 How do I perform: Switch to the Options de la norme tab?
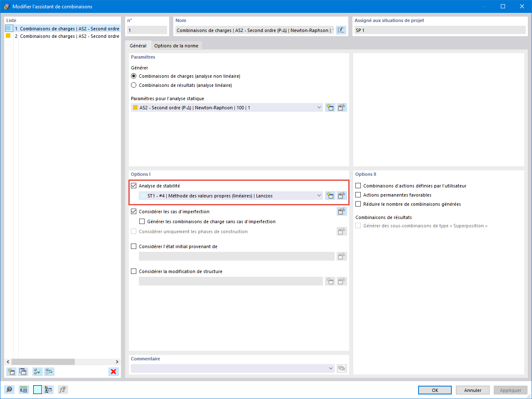click(176, 46)
